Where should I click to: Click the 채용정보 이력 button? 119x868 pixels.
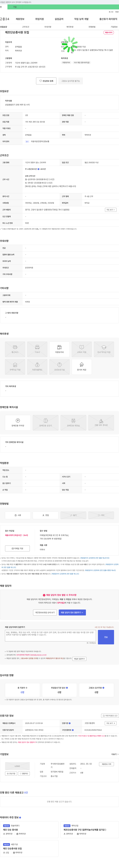click(x=106, y=764)
